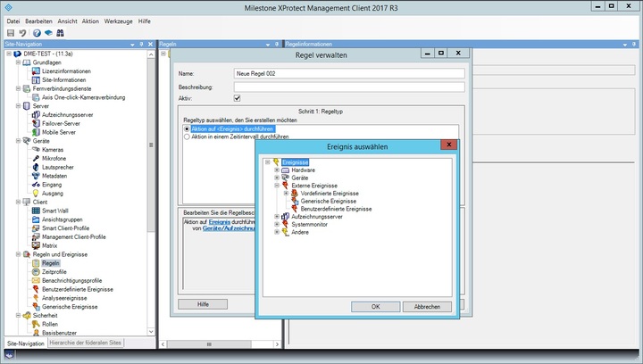
Task: Expand the Systemmonitor event node
Action: coord(276,224)
